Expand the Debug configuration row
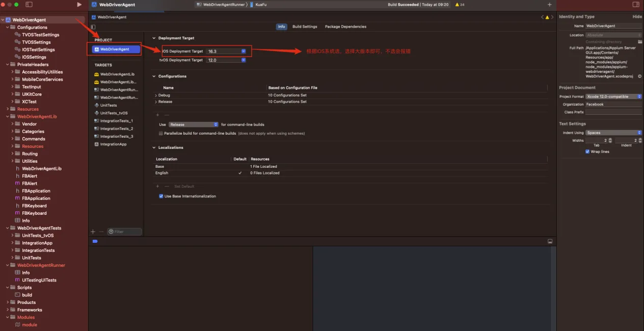 click(156, 95)
